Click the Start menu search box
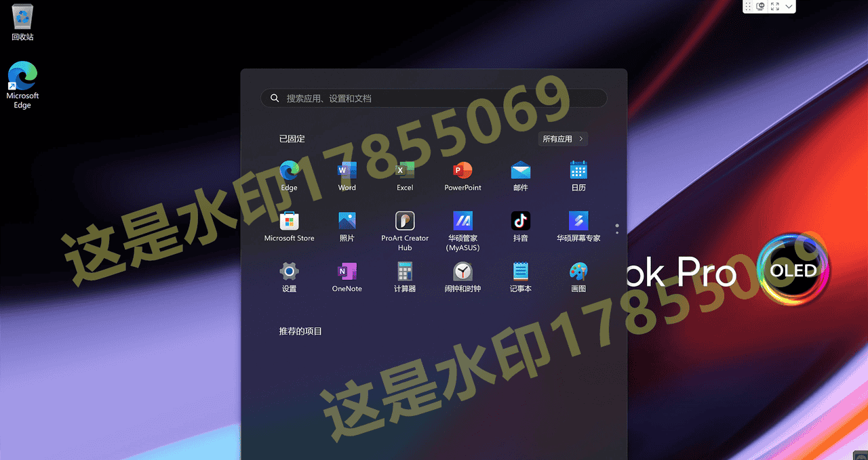Viewport: 868px width, 460px height. click(x=434, y=98)
